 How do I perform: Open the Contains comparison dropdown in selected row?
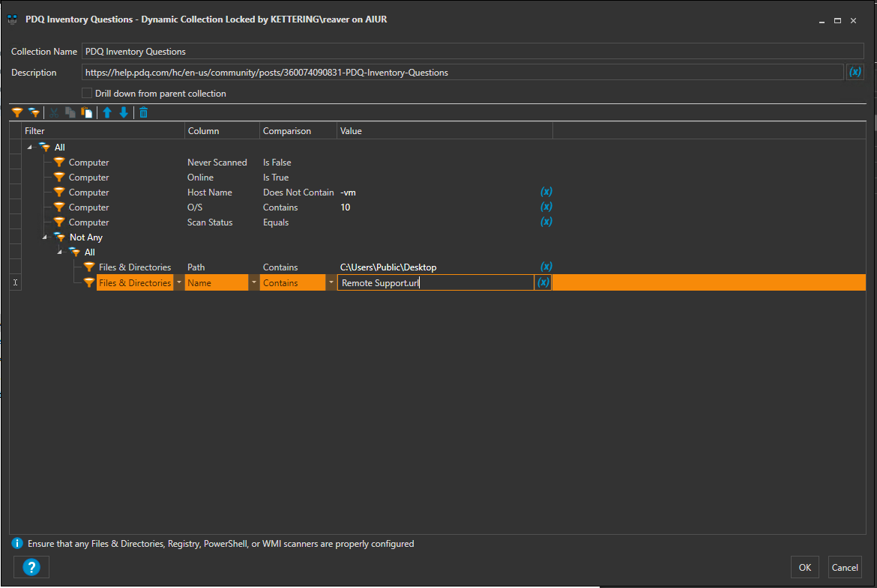(331, 283)
